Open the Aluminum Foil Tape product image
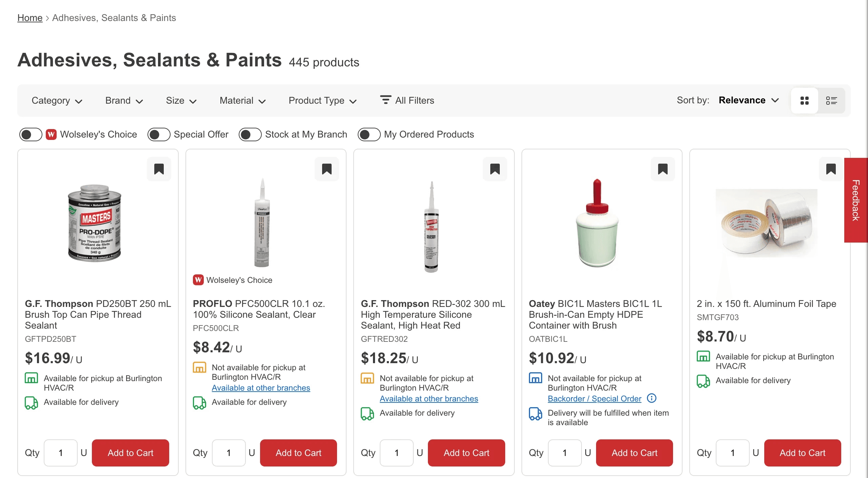The image size is (868, 478). pos(766,223)
